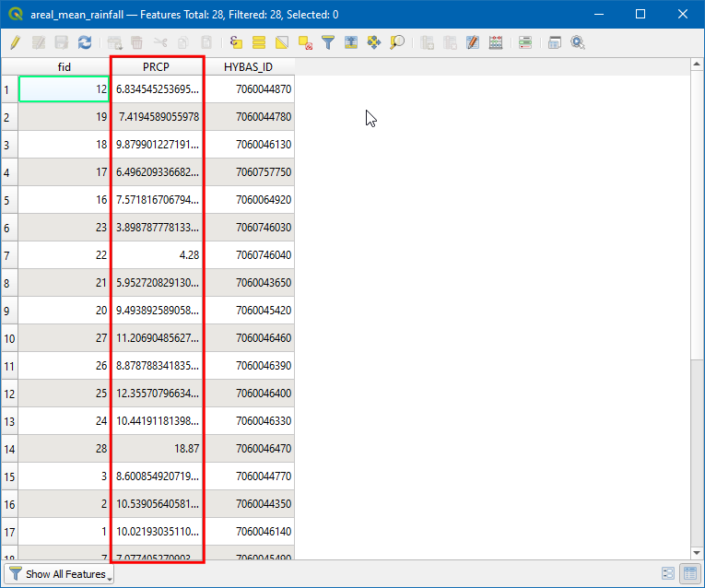Image resolution: width=705 pixels, height=588 pixels.
Task: Delete a field from the table
Action: click(x=450, y=42)
